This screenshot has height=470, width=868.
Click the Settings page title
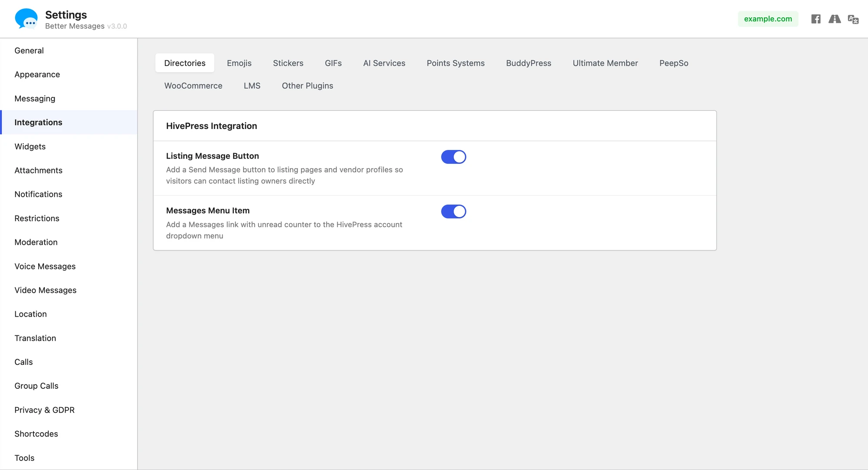[x=66, y=15]
